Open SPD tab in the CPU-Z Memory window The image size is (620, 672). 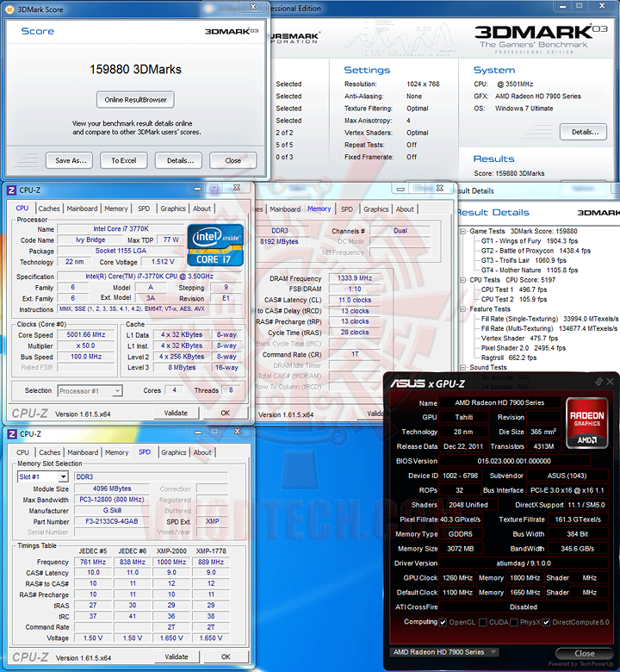pos(347,209)
